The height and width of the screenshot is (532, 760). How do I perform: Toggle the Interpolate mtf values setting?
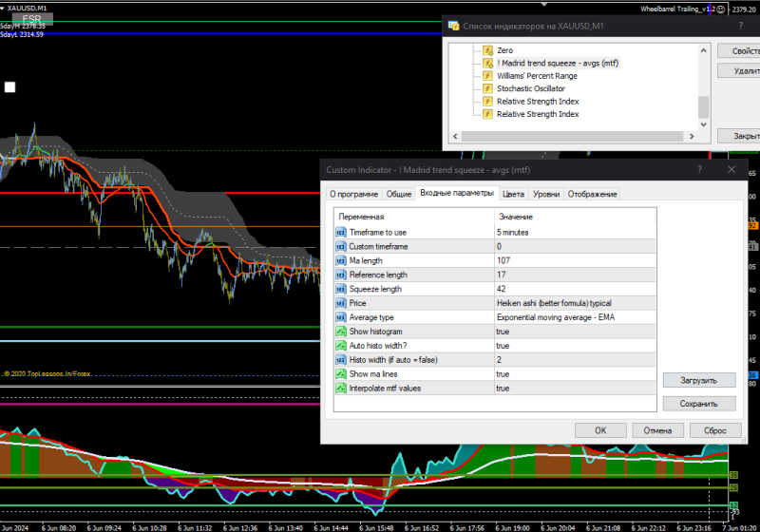coord(503,389)
